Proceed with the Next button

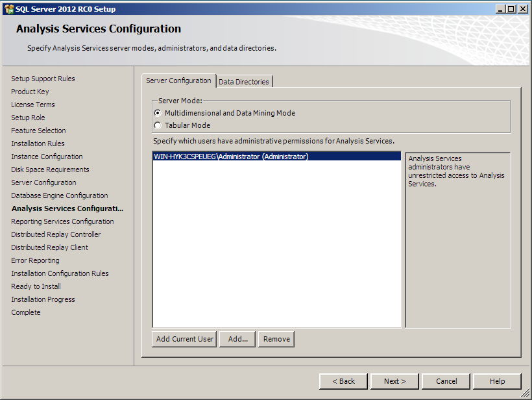tap(394, 381)
